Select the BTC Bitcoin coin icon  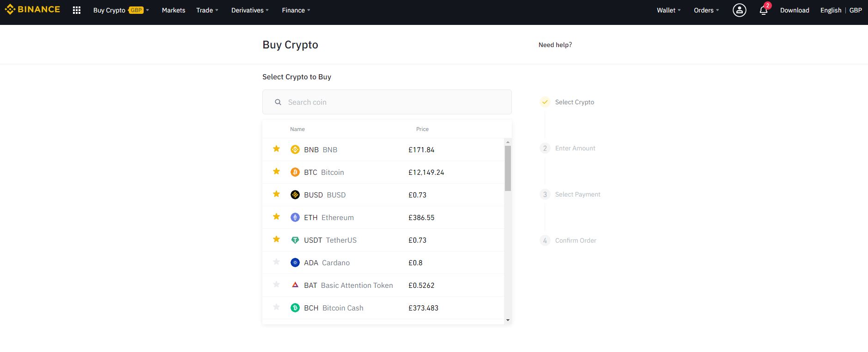(295, 172)
